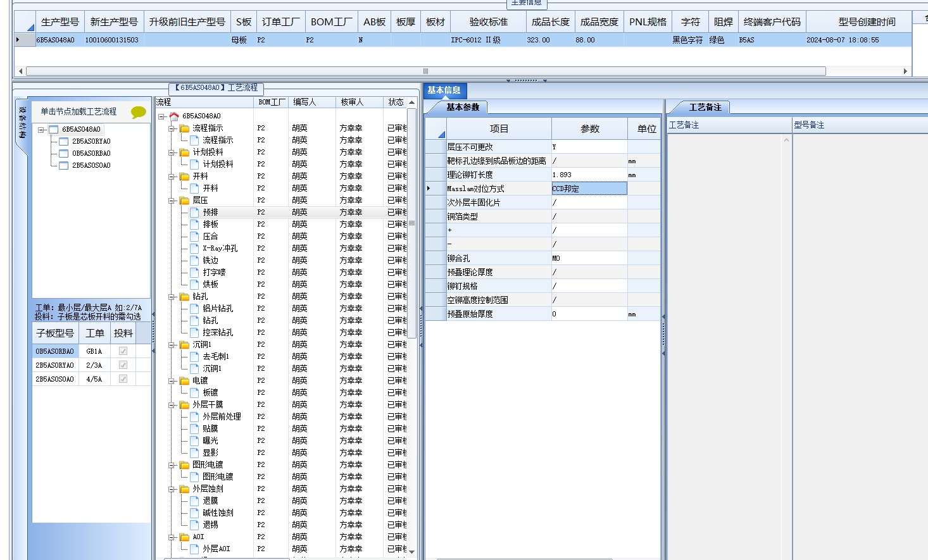Toggle 投料 checkbox for 0B5AS0RBA0
Viewport: 928px width, 560px height.
click(123, 351)
